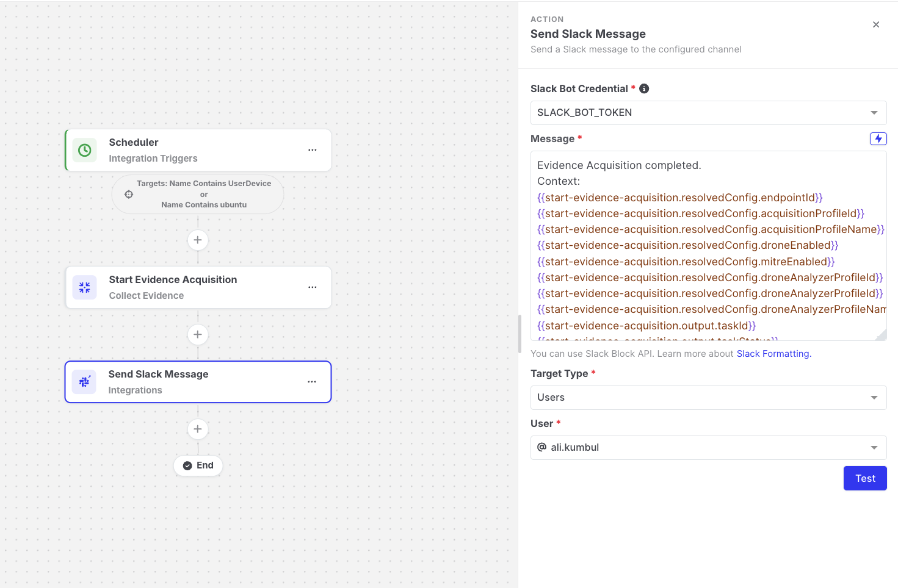Image resolution: width=898 pixels, height=588 pixels.
Task: Click the End node
Action: (198, 465)
